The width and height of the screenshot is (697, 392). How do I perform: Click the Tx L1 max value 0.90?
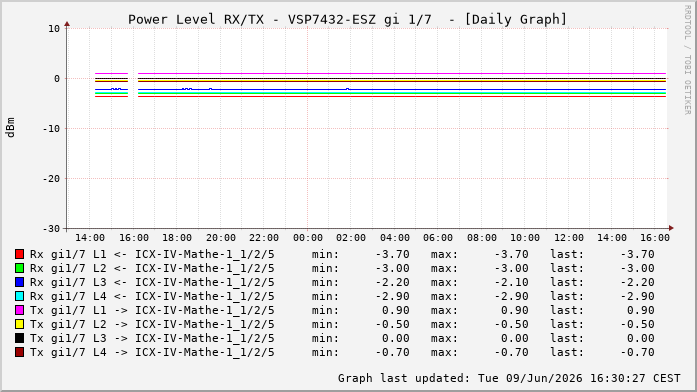(515, 310)
